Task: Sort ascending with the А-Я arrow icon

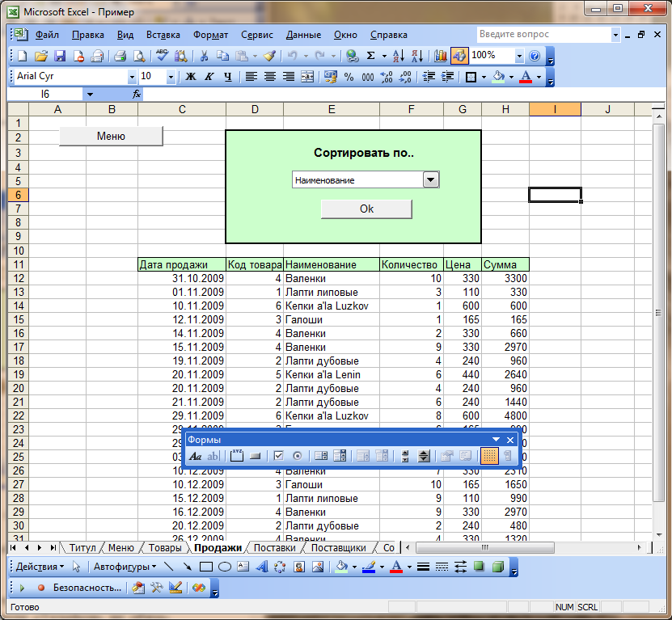Action: [x=398, y=56]
